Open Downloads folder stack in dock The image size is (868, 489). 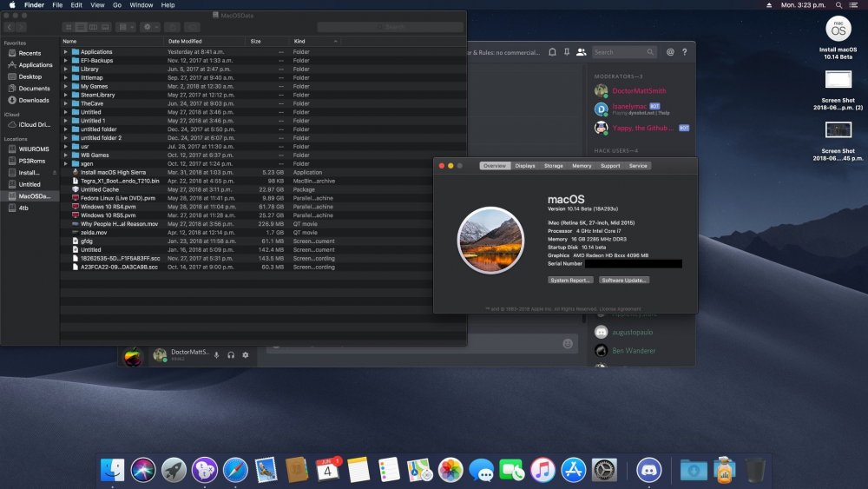click(x=694, y=470)
